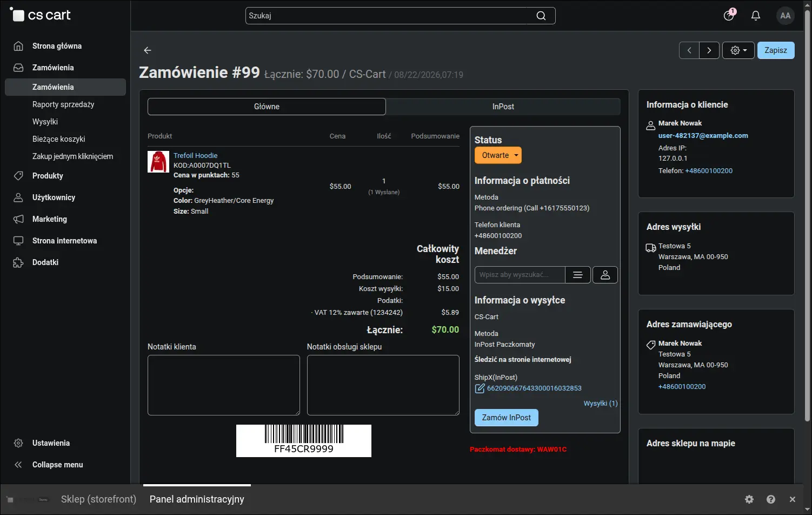Screen dimensions: 812x515
Task: Click the Notatki obsługi sklepu text area
Action: click(383, 385)
